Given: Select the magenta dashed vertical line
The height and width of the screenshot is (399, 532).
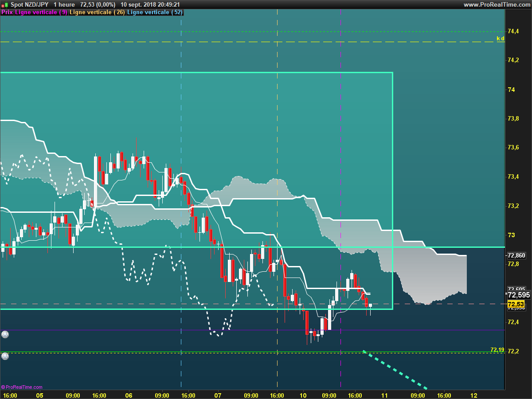Looking at the screenshot, I should tap(340, 133).
